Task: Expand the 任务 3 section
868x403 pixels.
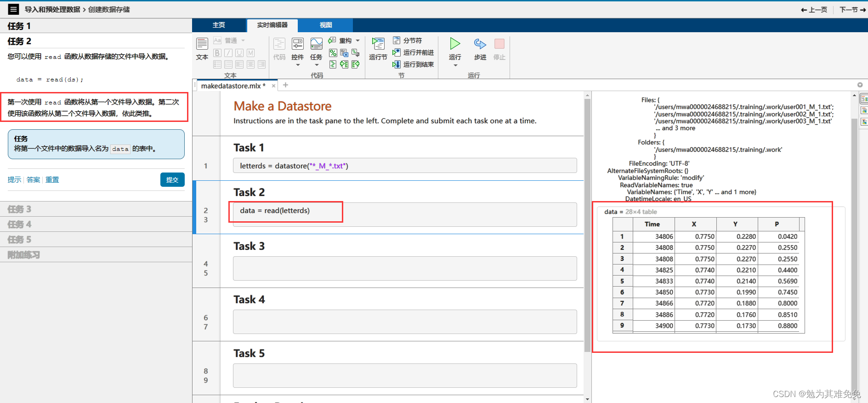Action: pos(96,209)
